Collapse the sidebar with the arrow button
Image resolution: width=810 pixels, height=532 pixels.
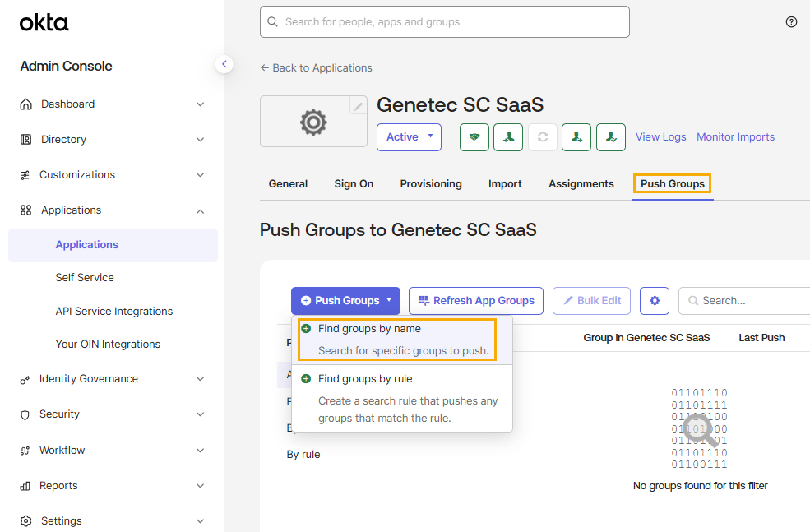(224, 64)
